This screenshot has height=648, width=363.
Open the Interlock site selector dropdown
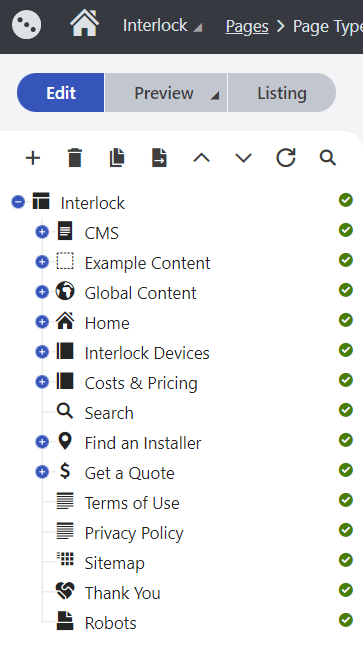click(x=162, y=26)
